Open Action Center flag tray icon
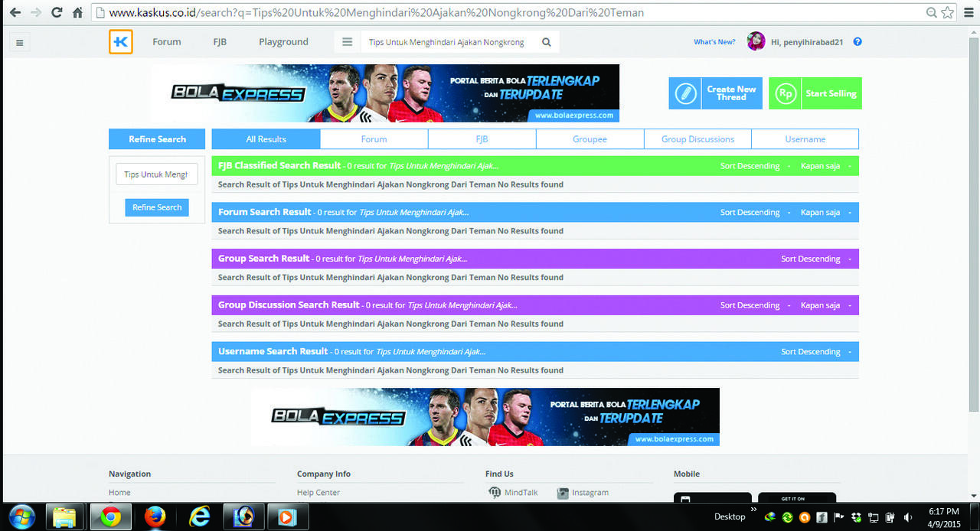Screen dimensions: 980x531 pyautogui.click(x=839, y=517)
